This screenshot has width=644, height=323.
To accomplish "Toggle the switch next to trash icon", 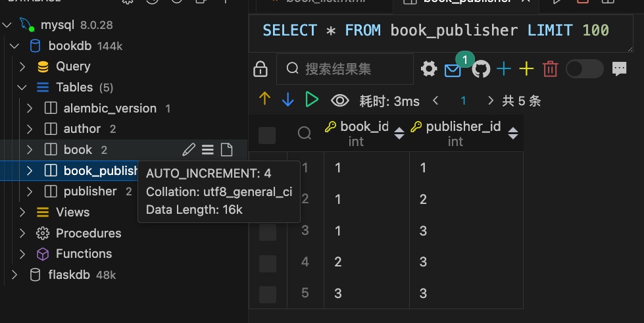I will (584, 69).
